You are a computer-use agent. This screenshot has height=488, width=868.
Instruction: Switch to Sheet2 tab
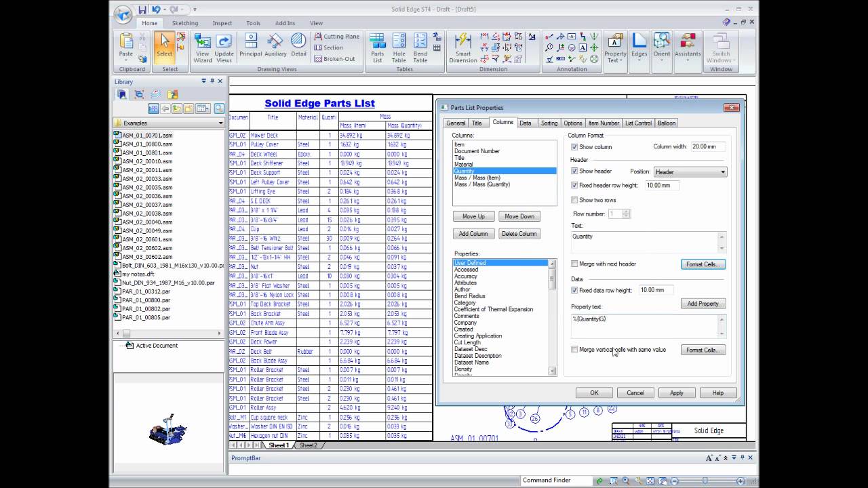click(x=309, y=445)
